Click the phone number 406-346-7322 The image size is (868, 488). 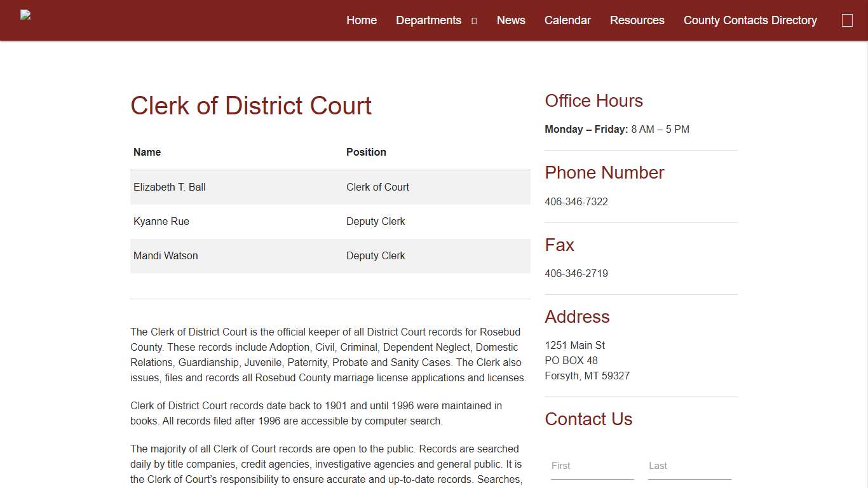[x=576, y=201]
